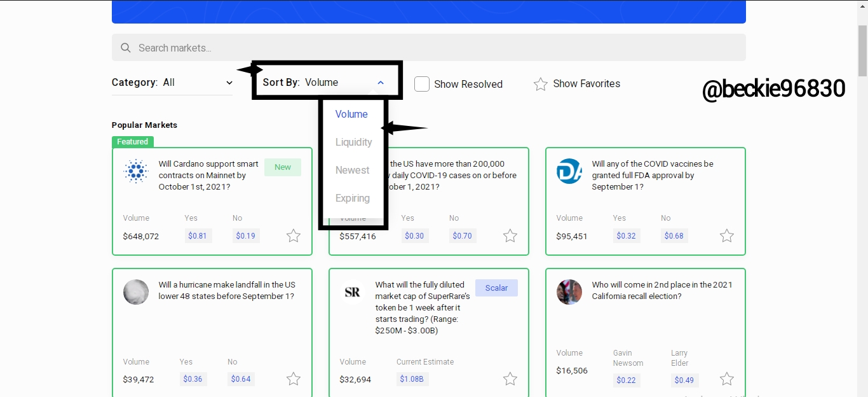868x397 pixels.
Task: Buy Yes at $0.81 on Cardano market
Action: point(198,236)
